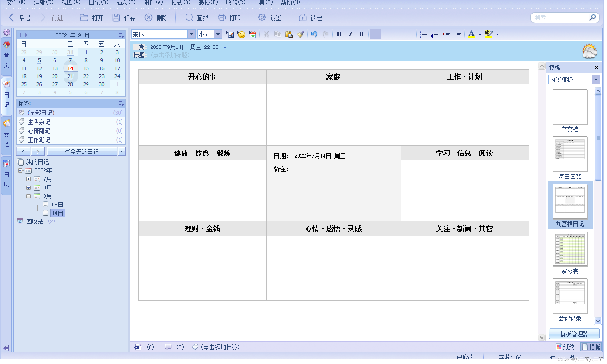Screen dimensions: 607x364
Task: Open the 内置模板 template dropdown
Action: pos(596,80)
